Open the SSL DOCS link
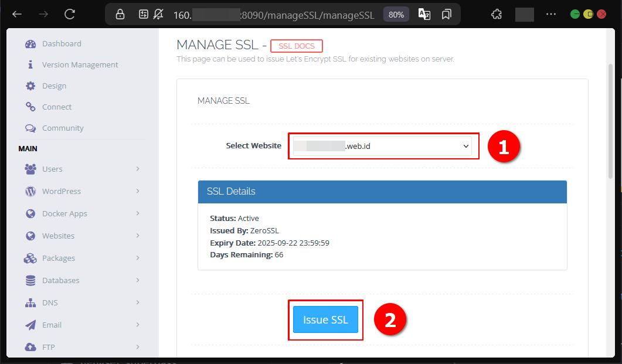Viewport: 622px width, 364px height. point(297,46)
